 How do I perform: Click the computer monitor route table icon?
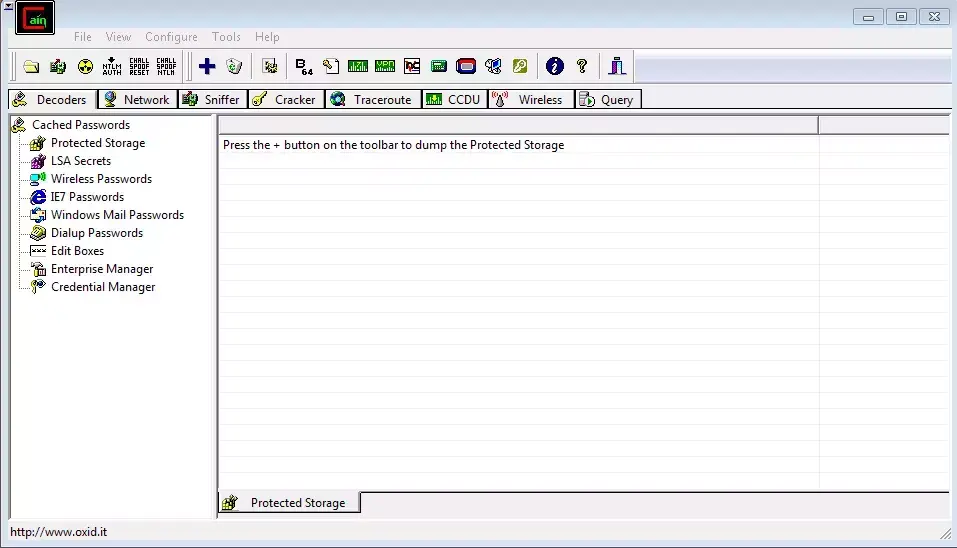(x=493, y=66)
